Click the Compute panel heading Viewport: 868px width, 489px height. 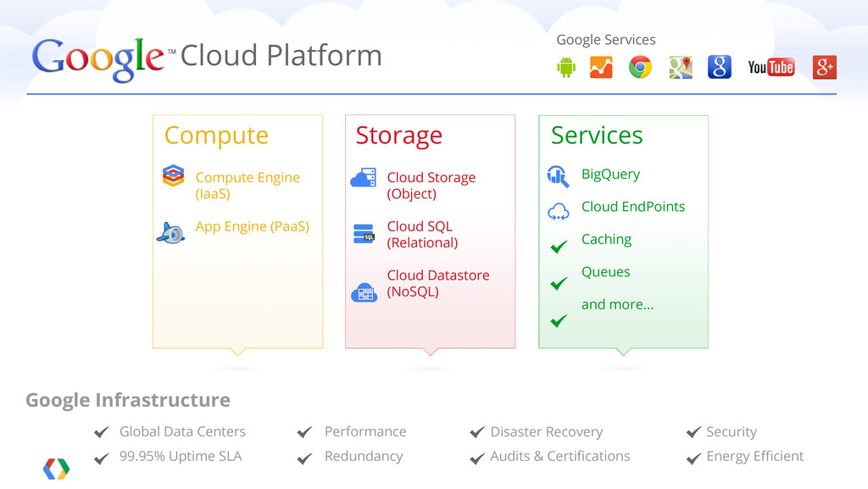(x=216, y=136)
